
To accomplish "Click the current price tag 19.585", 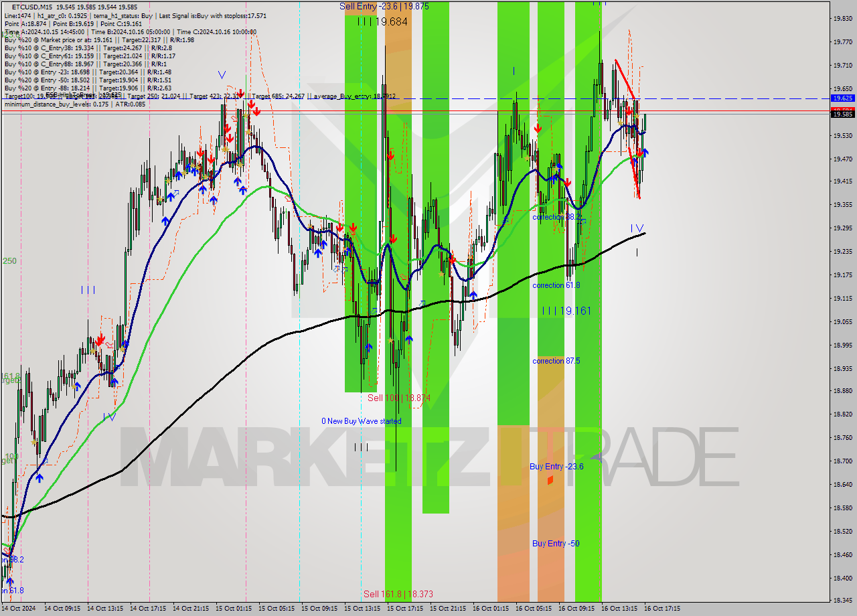I will pos(842,114).
